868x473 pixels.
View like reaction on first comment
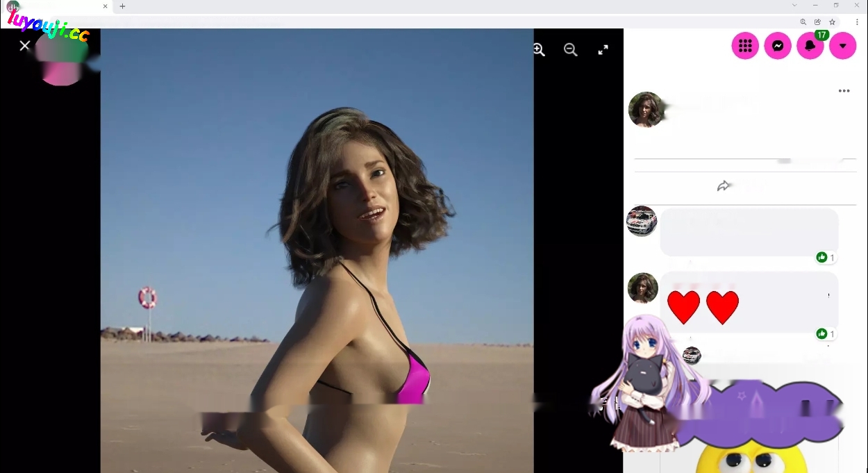coord(822,258)
